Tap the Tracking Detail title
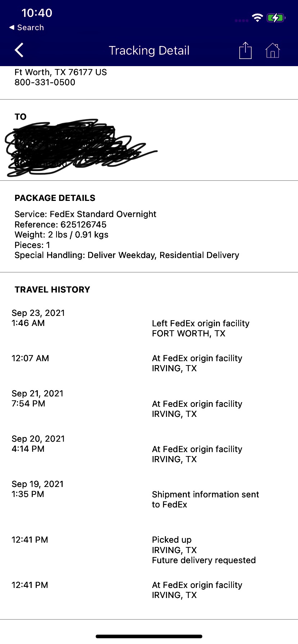This screenshot has width=298, height=644. (x=149, y=51)
